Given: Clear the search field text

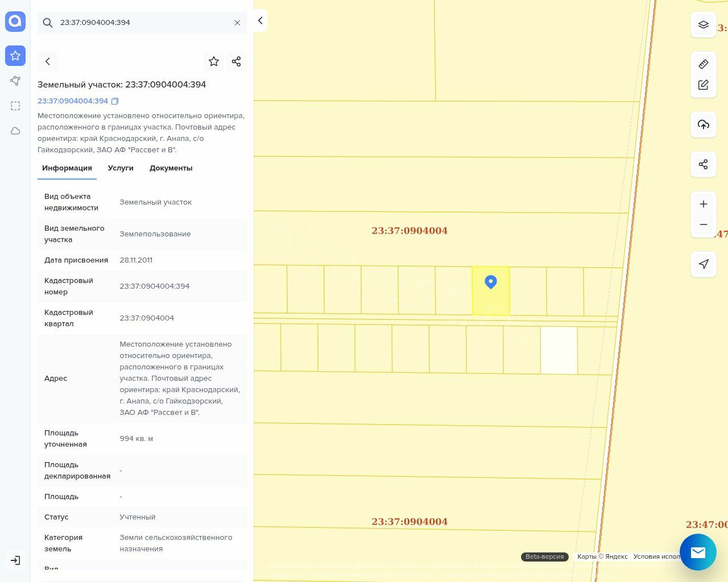Looking at the screenshot, I should point(237,23).
